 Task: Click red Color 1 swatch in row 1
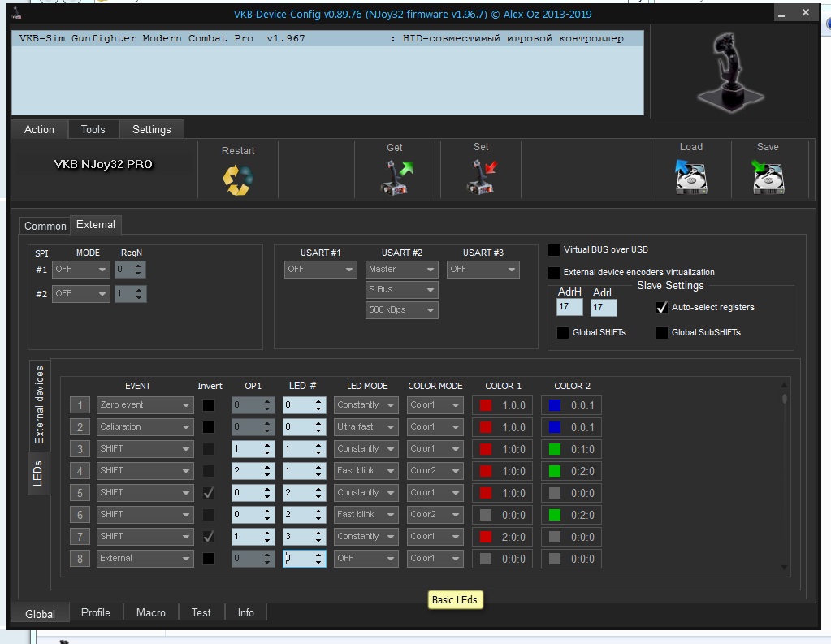[486, 405]
